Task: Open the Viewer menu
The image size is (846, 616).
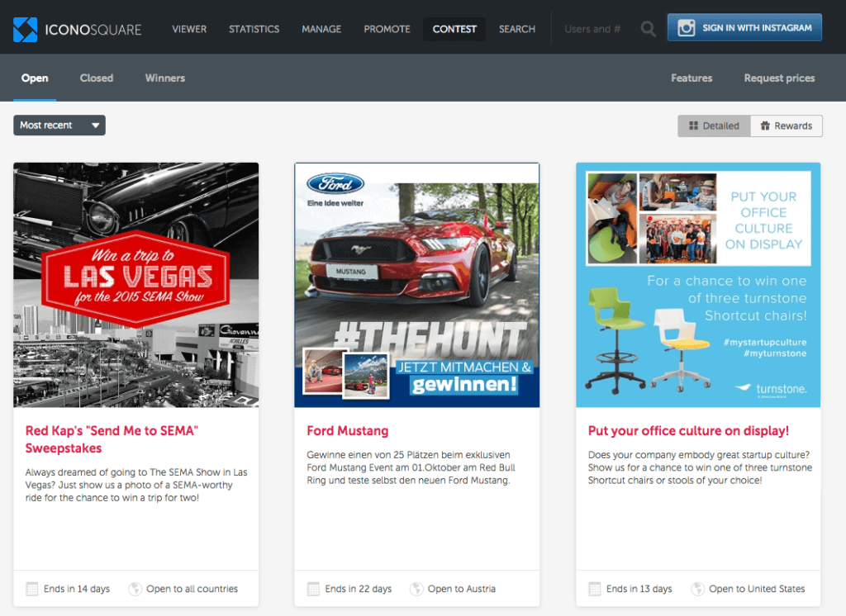Action: click(x=189, y=29)
